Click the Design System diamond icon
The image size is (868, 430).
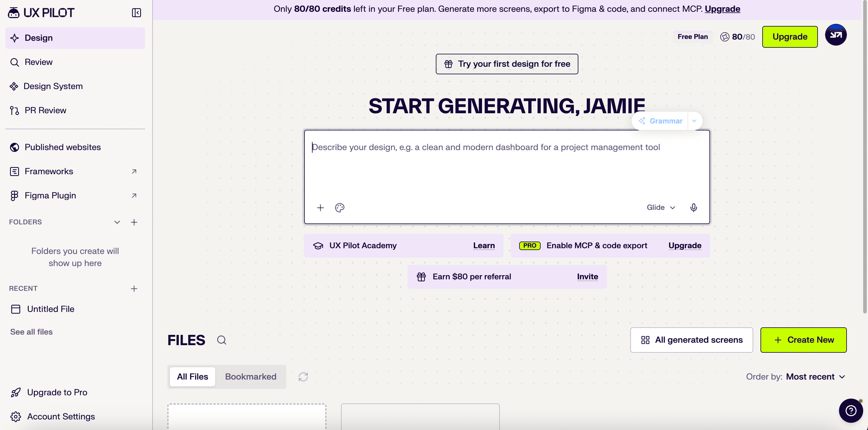pos(14,86)
